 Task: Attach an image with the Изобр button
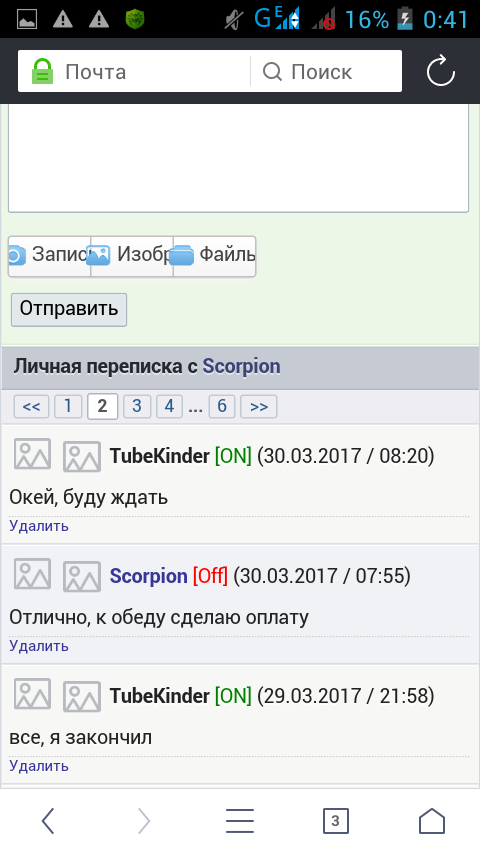[x=132, y=256]
